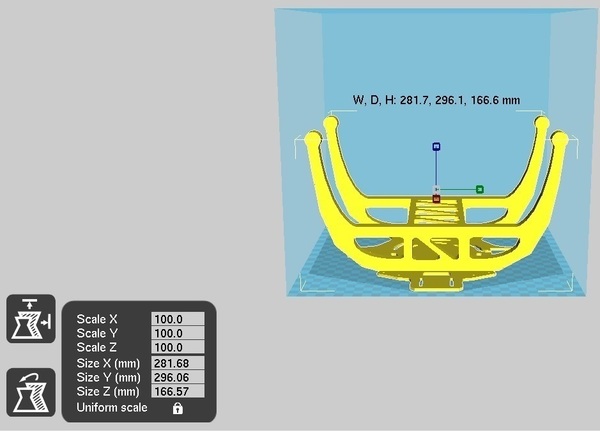Click the 'Scale Z' label
Screen dimensions: 600x432
[96, 347]
